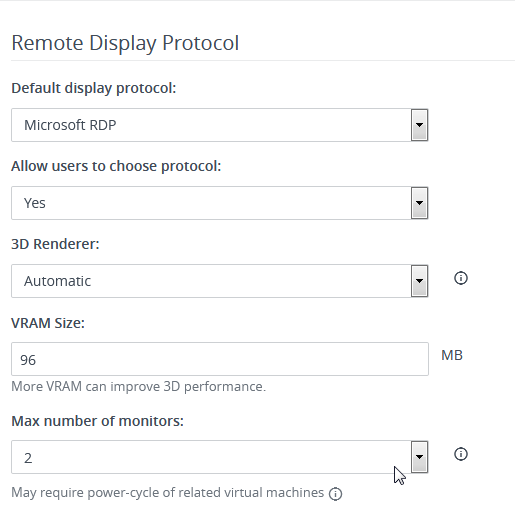The height and width of the screenshot is (512, 515).
Task: Click the More VRAM performance hint text
Action: (139, 387)
